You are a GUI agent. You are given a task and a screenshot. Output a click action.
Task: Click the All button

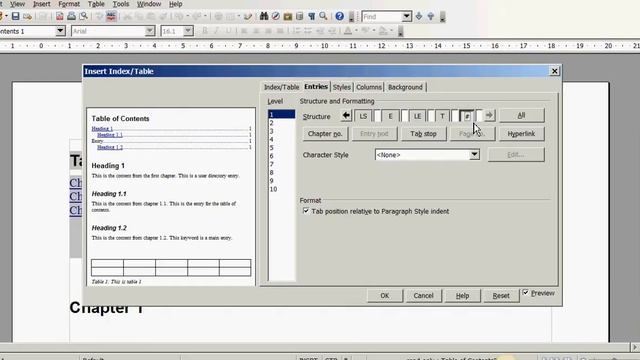[522, 116]
